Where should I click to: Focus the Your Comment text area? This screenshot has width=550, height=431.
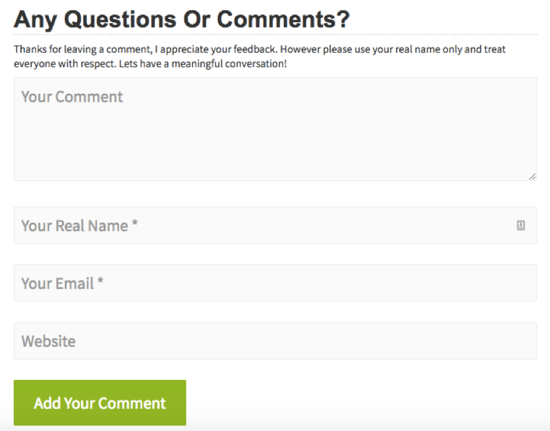pyautogui.click(x=275, y=129)
